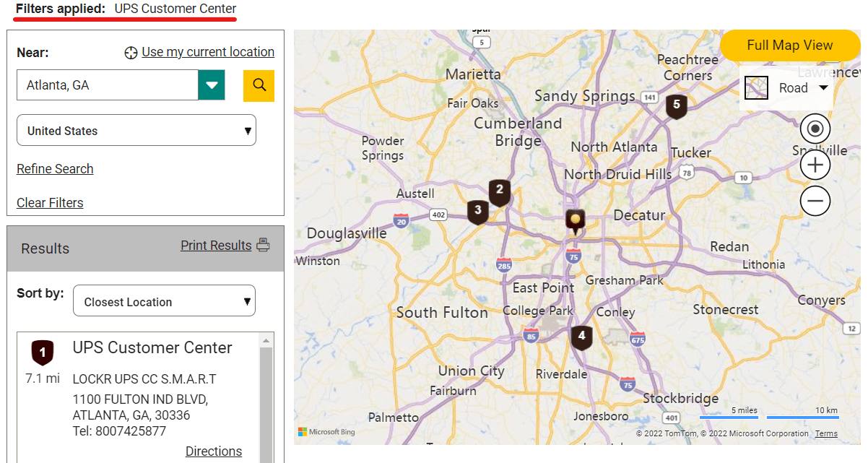The image size is (868, 463).
Task: Zoom out using the minus icon on map
Action: click(815, 201)
